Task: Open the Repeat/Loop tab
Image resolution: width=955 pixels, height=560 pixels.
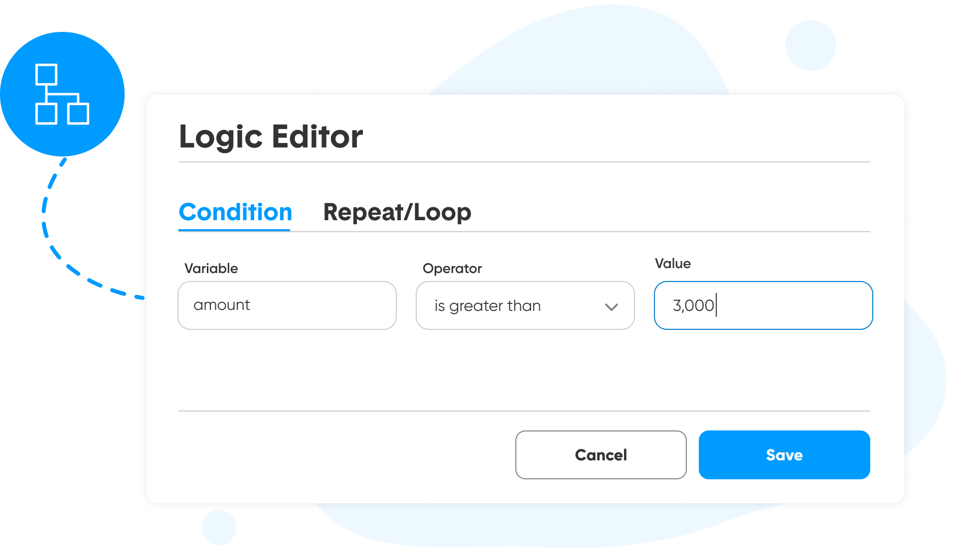Action: click(x=397, y=212)
